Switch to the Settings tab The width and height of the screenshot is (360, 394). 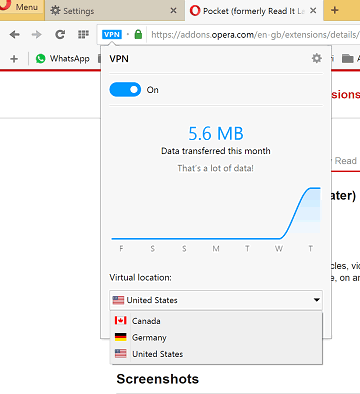(x=114, y=11)
